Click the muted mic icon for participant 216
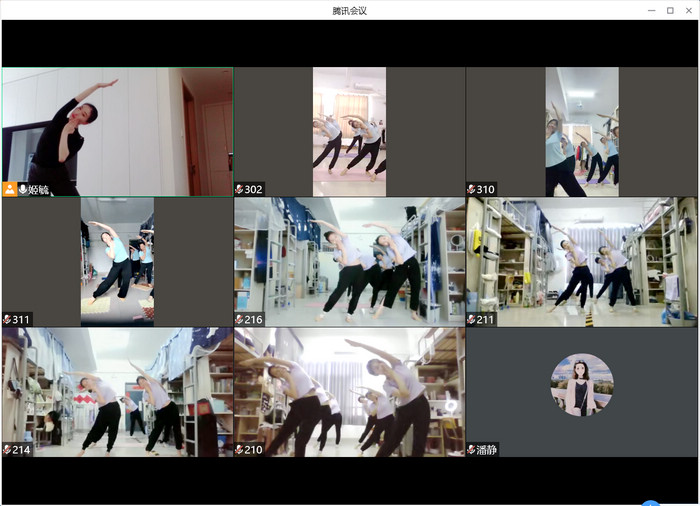The width and height of the screenshot is (700, 506). 240,320
